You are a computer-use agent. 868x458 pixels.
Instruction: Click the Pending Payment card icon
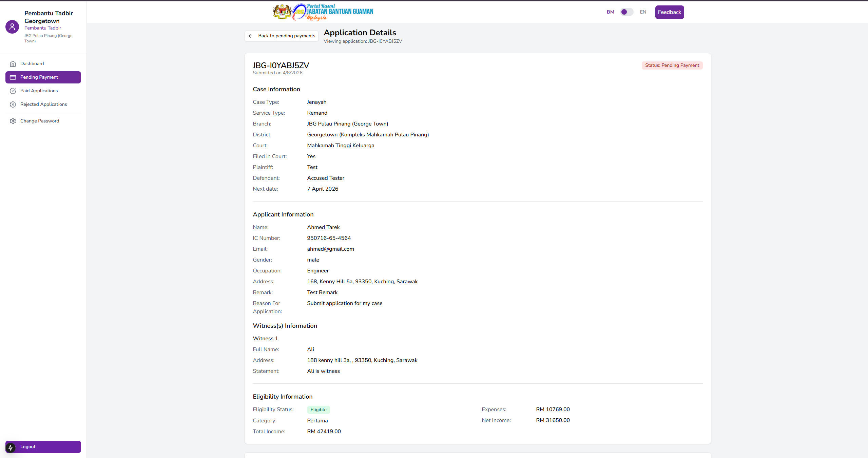tap(13, 77)
